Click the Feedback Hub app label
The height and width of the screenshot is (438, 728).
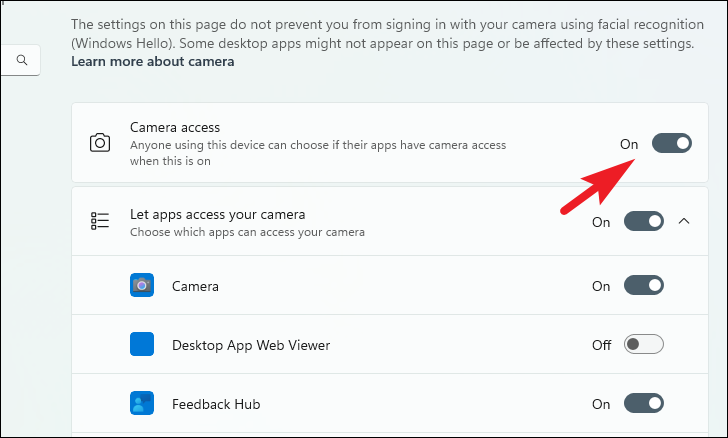(216, 404)
